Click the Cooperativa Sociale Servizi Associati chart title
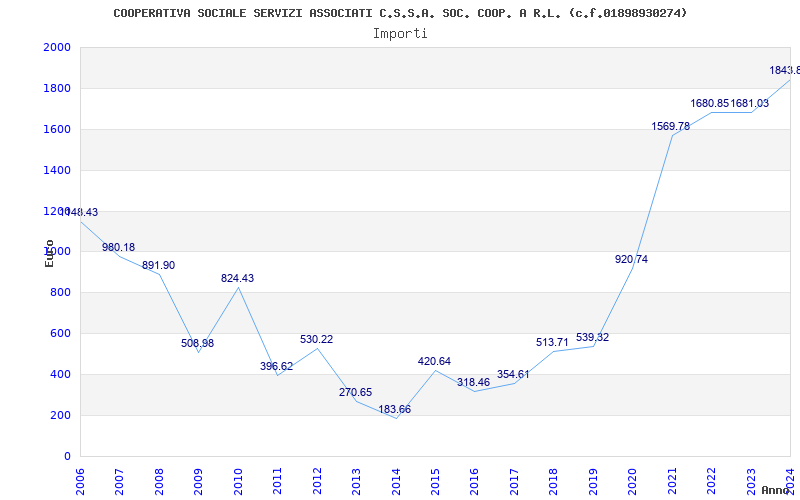 (x=400, y=13)
